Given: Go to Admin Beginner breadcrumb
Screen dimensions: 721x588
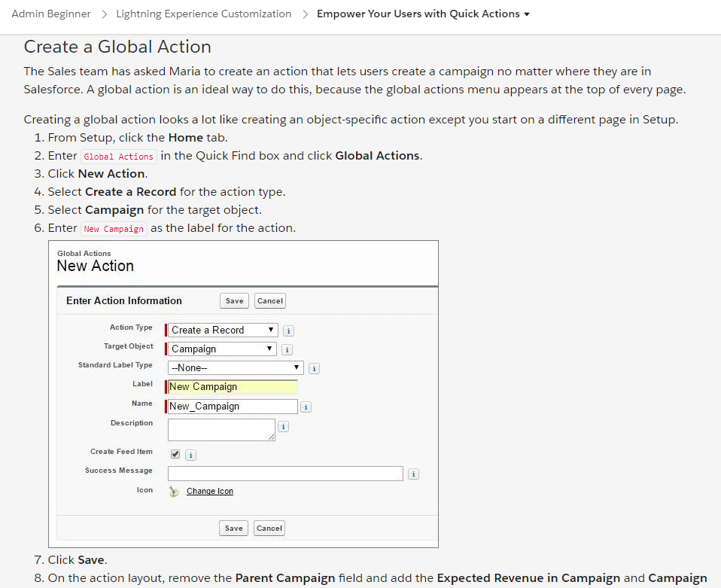Looking at the screenshot, I should tap(51, 14).
